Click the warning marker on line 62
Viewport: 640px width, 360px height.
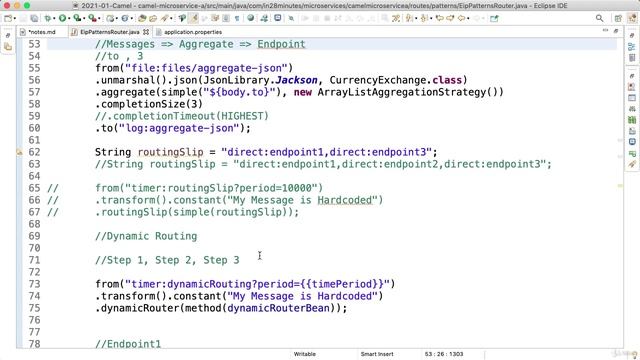click(19, 152)
